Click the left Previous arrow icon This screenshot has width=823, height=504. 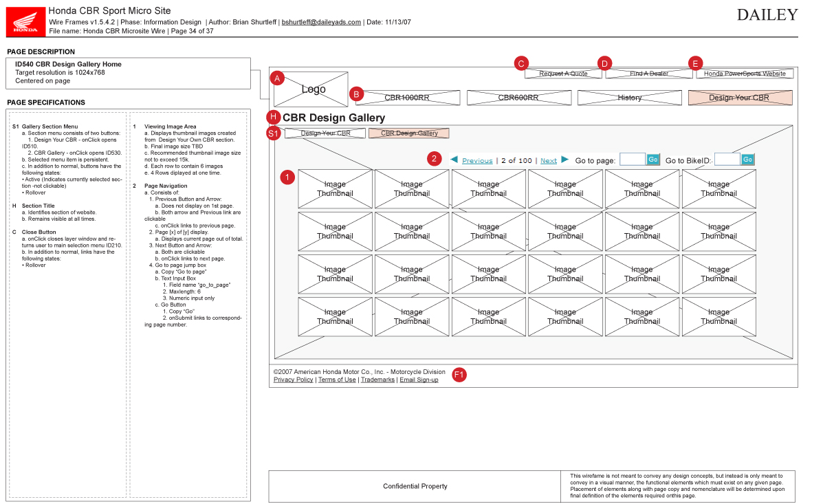click(454, 160)
